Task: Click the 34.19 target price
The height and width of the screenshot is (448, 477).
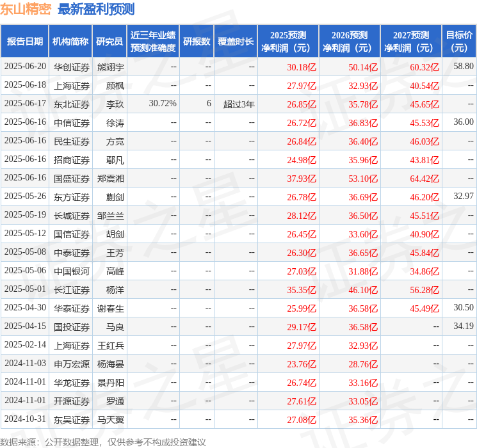Action: pyautogui.click(x=464, y=326)
